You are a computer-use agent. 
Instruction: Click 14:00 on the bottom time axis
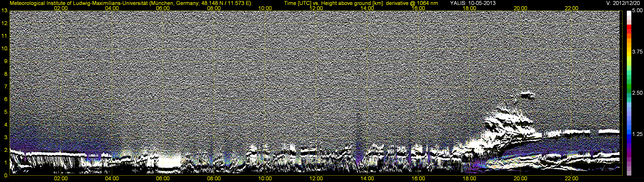[367, 179]
